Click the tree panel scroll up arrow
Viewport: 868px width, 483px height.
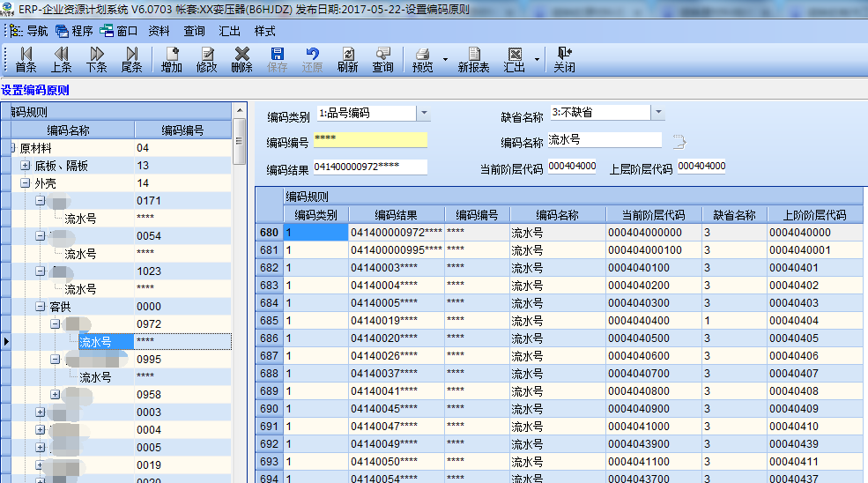[240, 111]
